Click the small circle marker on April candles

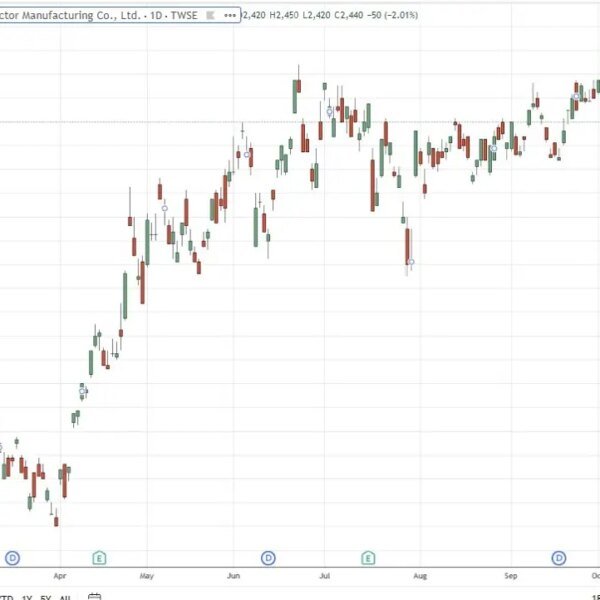tap(82, 391)
